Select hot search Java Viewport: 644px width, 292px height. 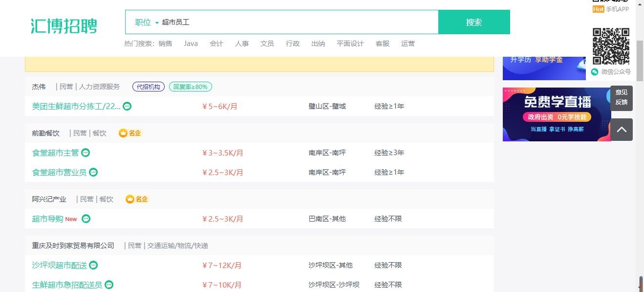coord(191,44)
